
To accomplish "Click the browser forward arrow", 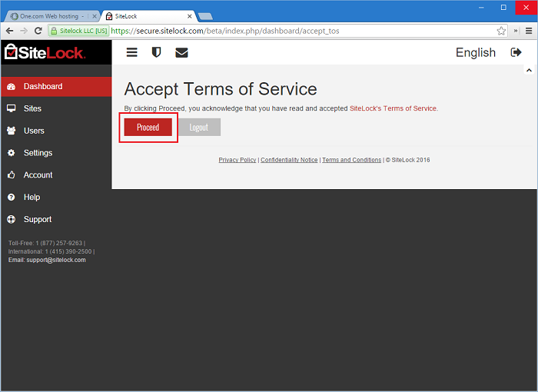I will click(24, 31).
